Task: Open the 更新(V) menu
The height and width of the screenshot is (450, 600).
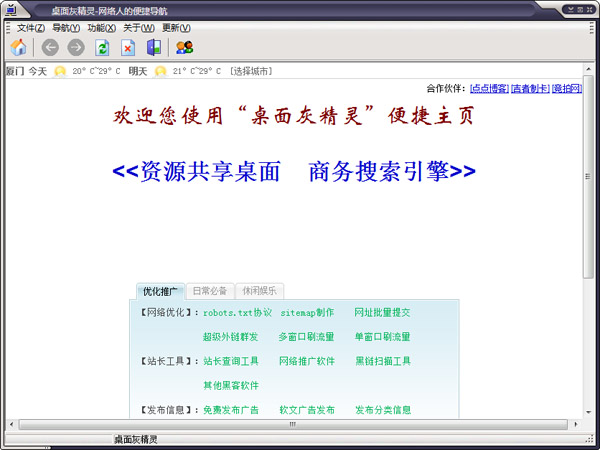Action: (x=176, y=27)
